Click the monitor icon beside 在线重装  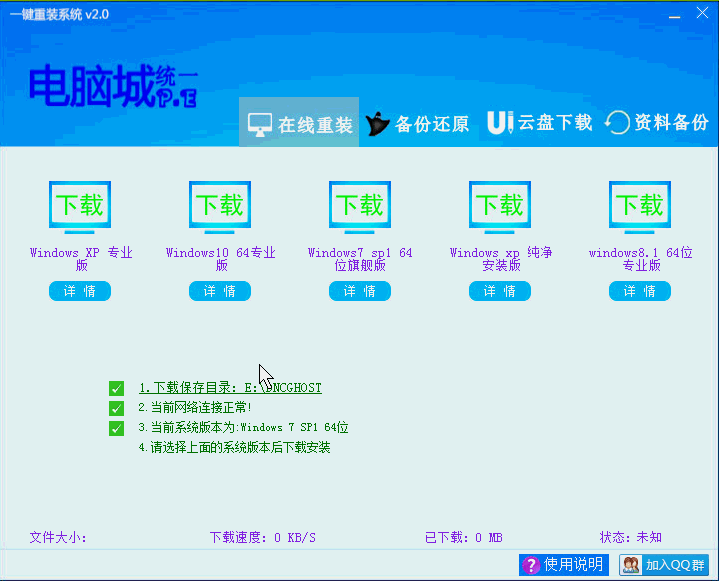click(x=260, y=125)
